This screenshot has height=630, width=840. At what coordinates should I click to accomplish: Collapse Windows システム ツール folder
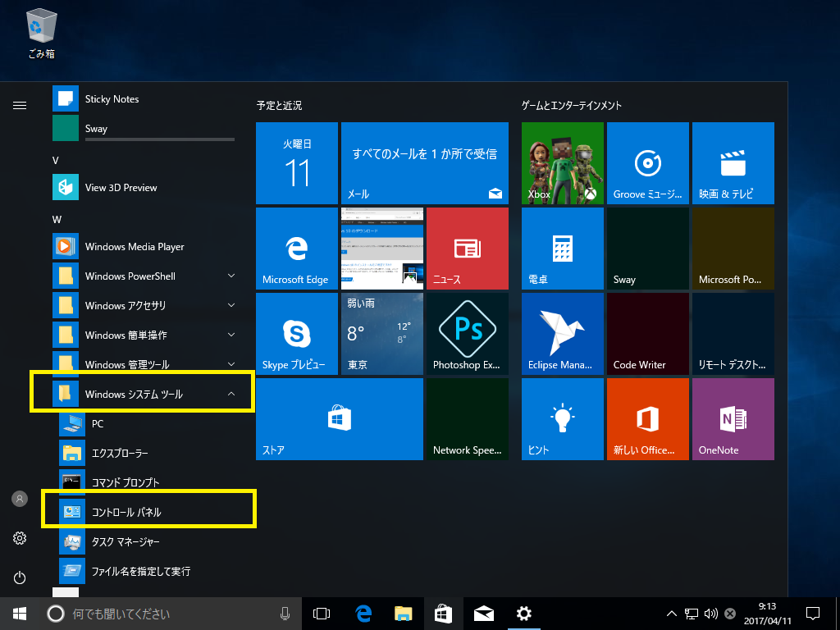click(x=144, y=394)
